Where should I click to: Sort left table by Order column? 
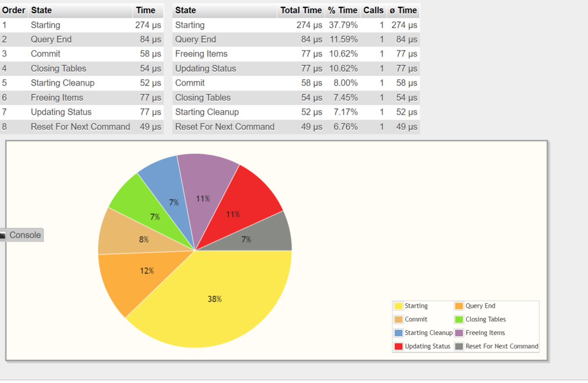pos(14,10)
